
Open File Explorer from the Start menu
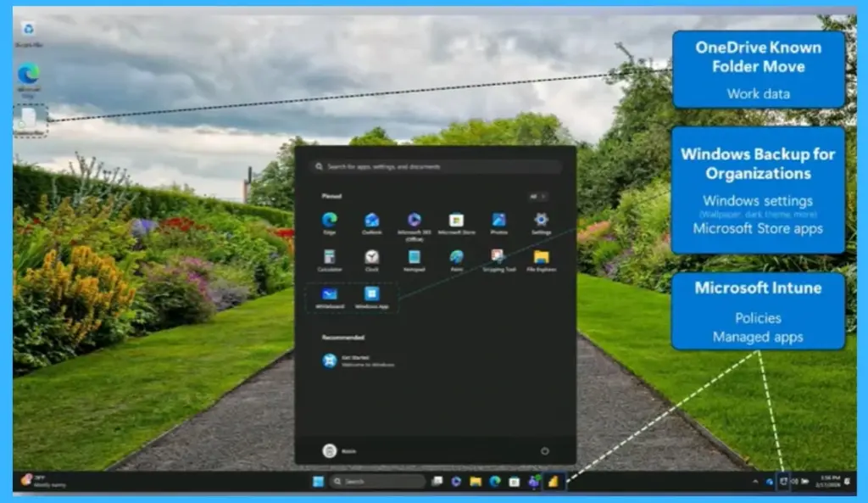[542, 256]
